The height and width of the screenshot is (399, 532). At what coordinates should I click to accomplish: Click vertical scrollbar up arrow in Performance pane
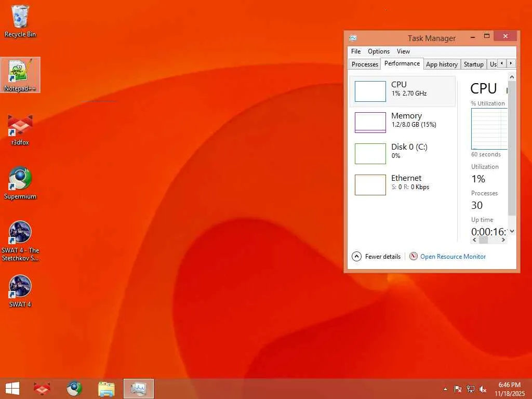512,77
